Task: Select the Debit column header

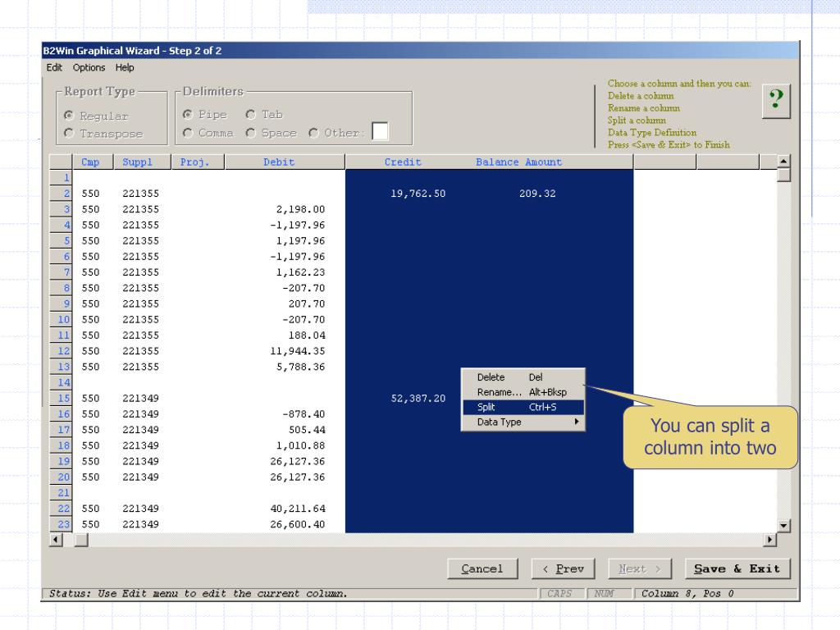Action: tap(285, 162)
